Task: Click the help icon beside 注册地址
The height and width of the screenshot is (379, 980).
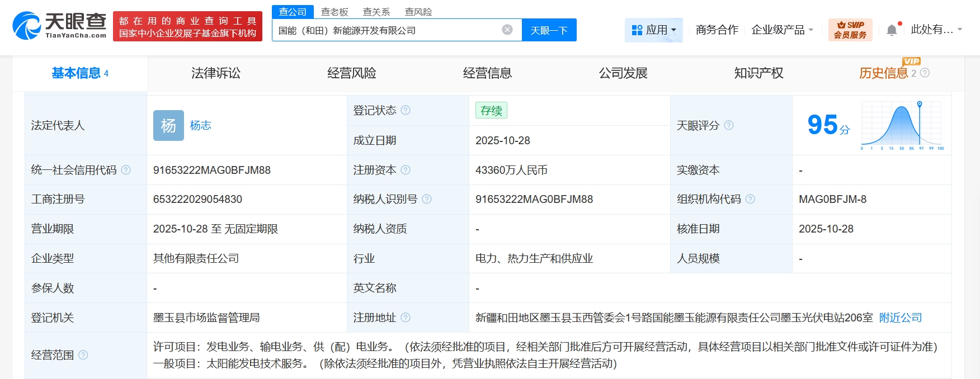Action: (406, 318)
